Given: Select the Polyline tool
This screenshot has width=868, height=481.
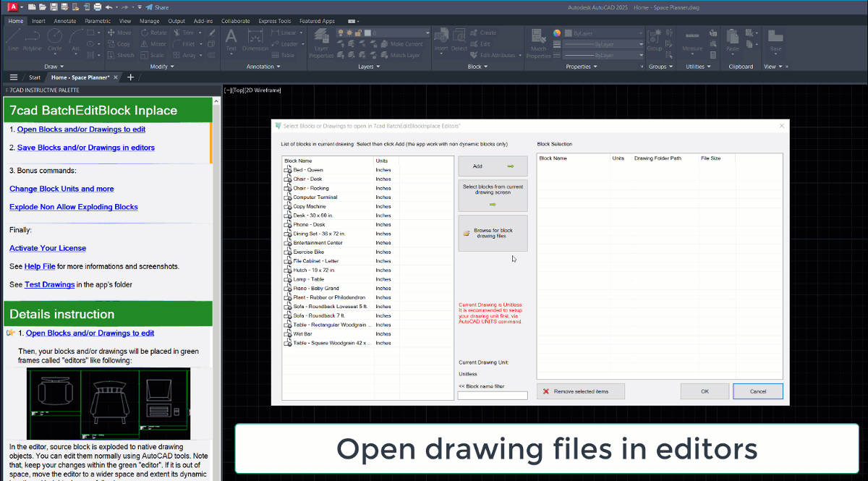Looking at the screenshot, I should (x=32, y=40).
